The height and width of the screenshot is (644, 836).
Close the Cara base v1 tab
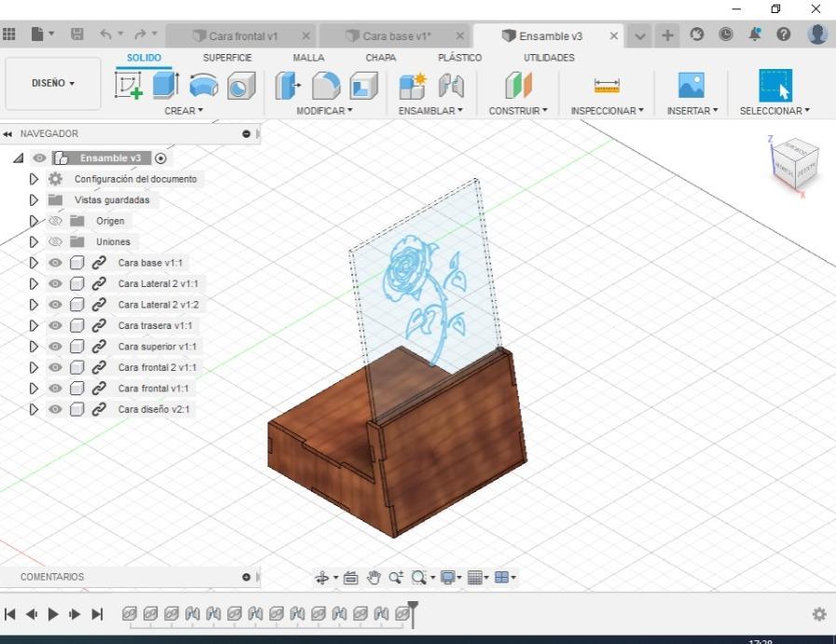click(x=460, y=36)
